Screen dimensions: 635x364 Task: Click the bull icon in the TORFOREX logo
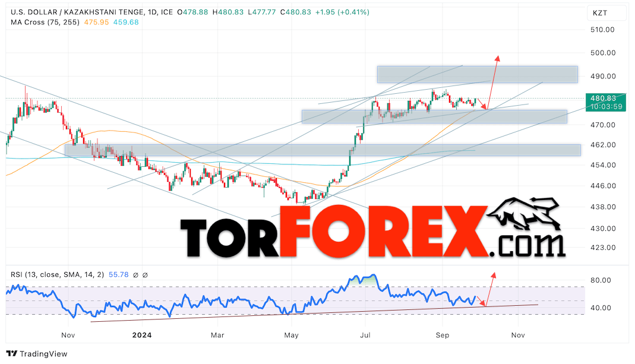(525, 215)
